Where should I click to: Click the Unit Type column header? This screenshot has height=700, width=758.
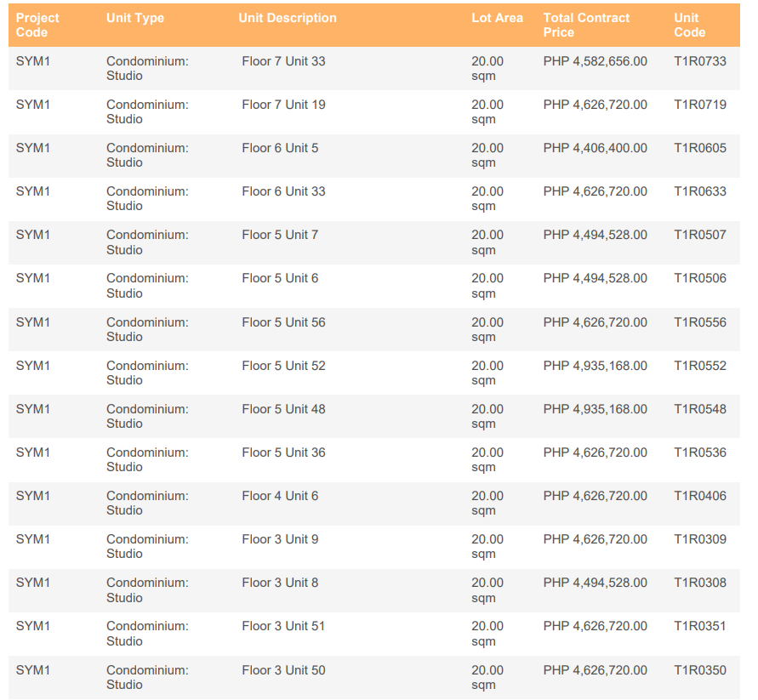click(134, 18)
